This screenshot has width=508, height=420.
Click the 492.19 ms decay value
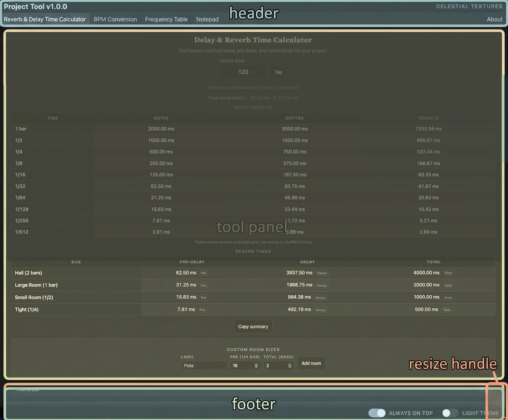tap(299, 309)
